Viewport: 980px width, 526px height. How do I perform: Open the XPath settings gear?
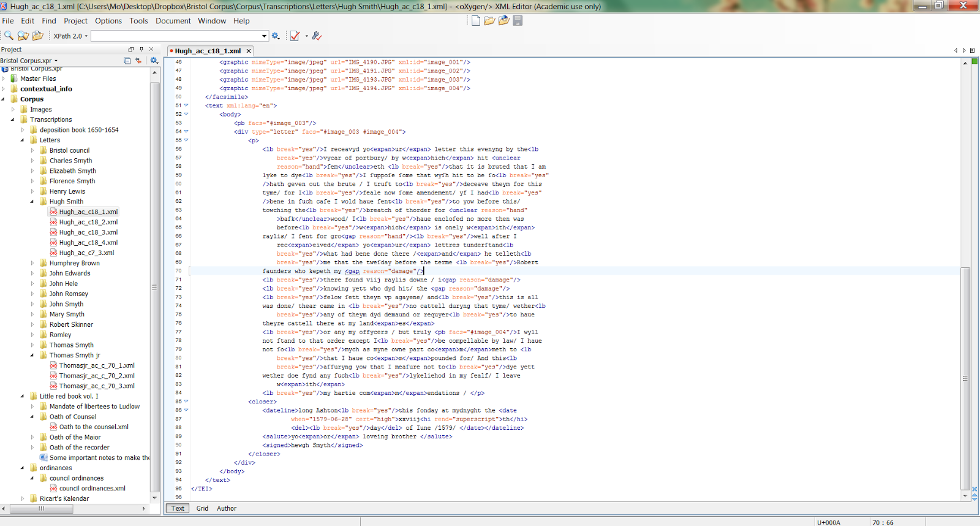(x=276, y=36)
